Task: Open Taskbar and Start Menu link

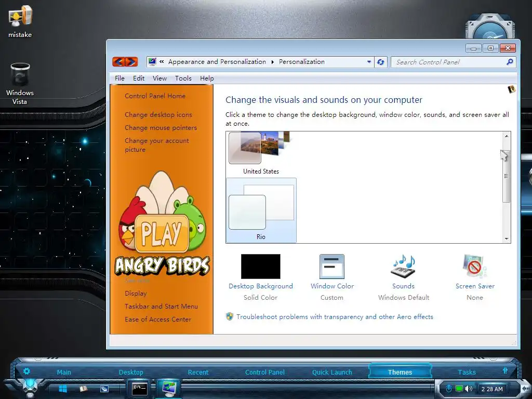Action: (x=161, y=307)
